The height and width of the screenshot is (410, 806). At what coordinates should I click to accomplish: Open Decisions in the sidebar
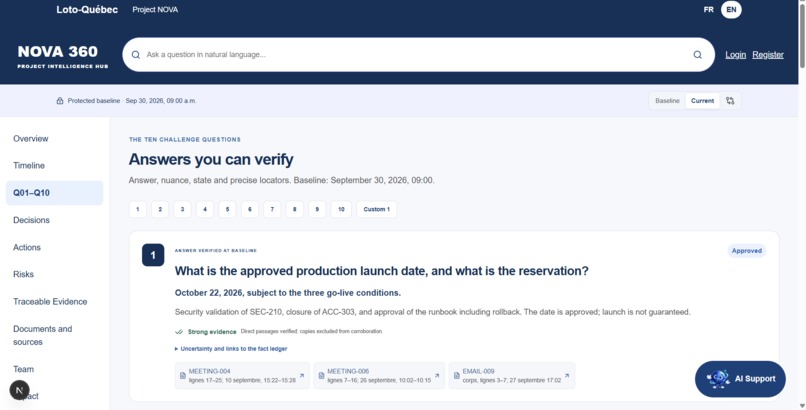pyautogui.click(x=54, y=220)
